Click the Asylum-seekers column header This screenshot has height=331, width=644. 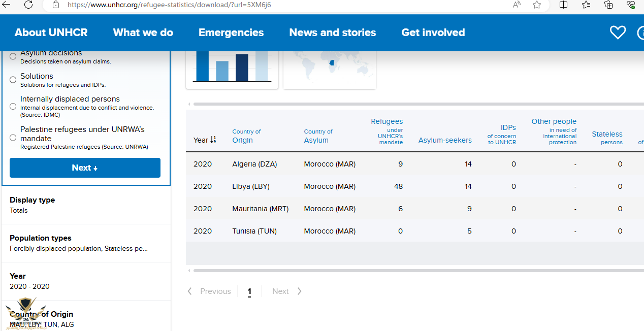[445, 140]
